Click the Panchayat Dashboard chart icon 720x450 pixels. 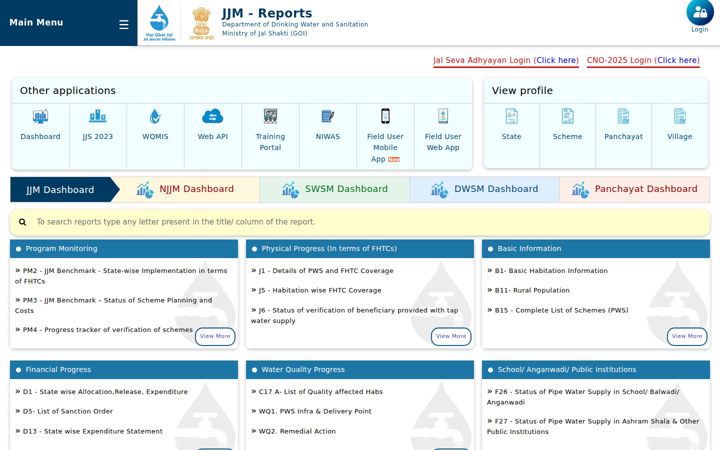tap(580, 190)
